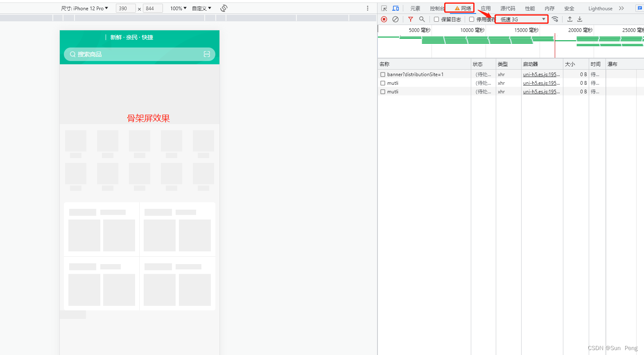Image resolution: width=644 pixels, height=355 pixels.
Task: Click the search magnifier in app header
Action: (x=72, y=54)
